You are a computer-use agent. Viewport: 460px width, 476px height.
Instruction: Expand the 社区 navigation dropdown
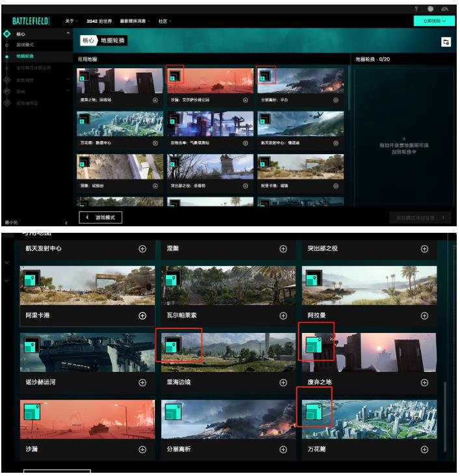pos(165,21)
